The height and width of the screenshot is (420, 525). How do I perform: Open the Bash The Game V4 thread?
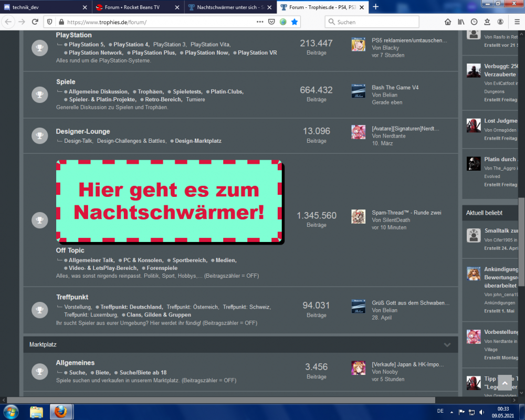(x=394, y=87)
